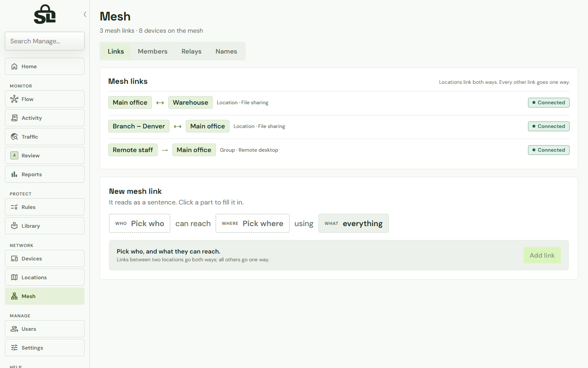This screenshot has height=368, width=588.
Task: Click the NETWORK section label
Action: 22,246
